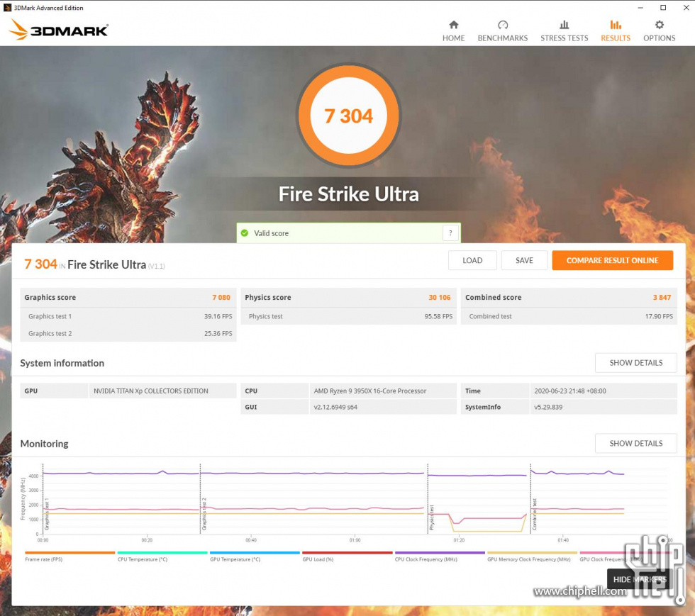Toggle the GPU Memory Clock Frequency legend

point(533,556)
